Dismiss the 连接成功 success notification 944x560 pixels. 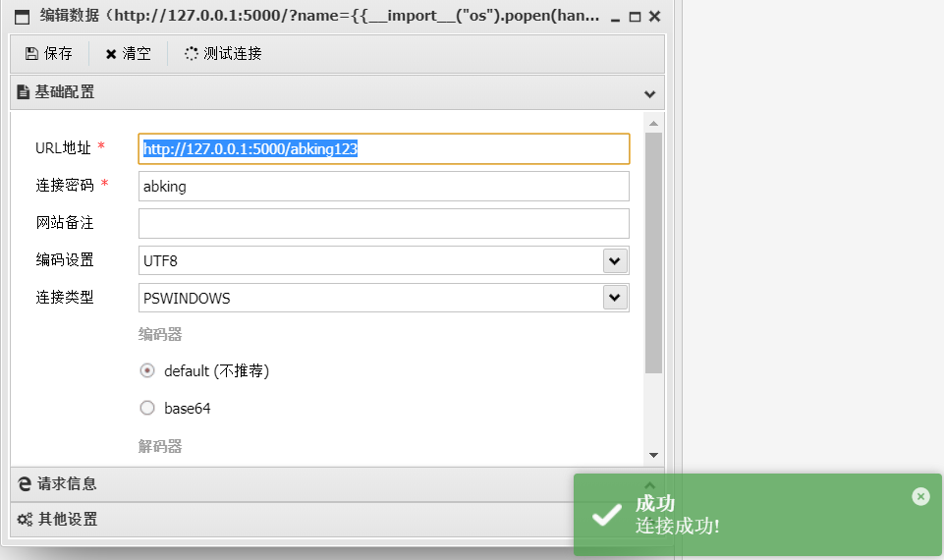pos(920,496)
